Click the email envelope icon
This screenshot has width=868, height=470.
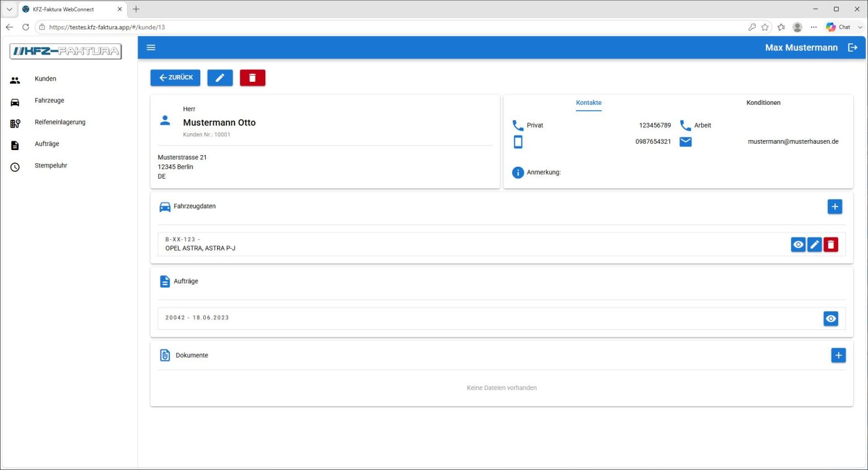pyautogui.click(x=685, y=142)
